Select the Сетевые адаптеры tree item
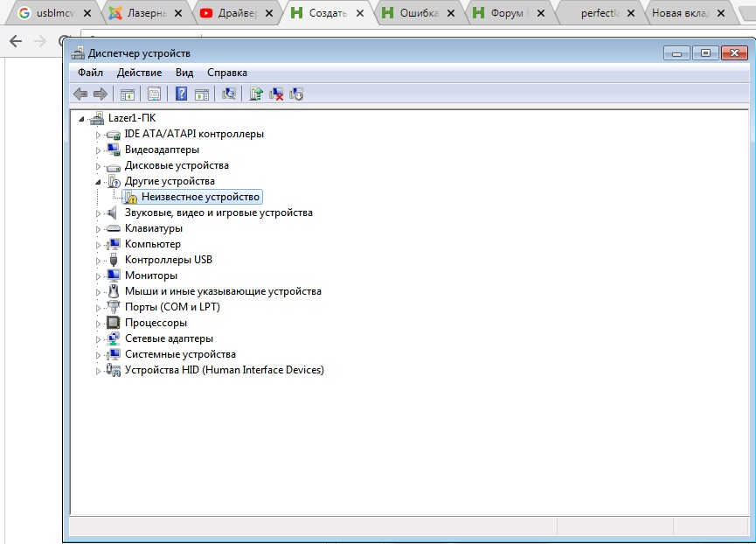Viewport: 756px width, 544px height. [169, 339]
